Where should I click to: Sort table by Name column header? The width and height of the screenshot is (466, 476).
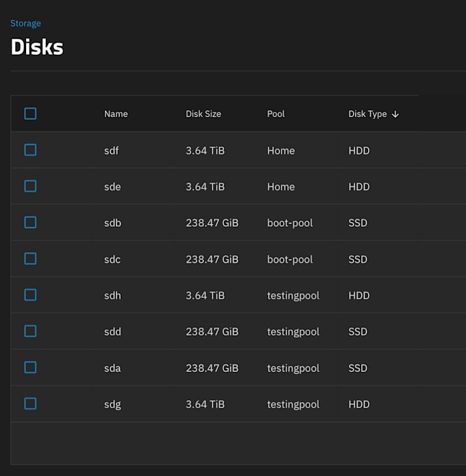coord(116,114)
